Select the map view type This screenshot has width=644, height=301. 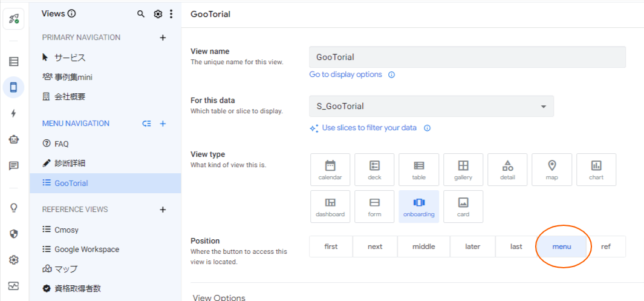tap(551, 170)
